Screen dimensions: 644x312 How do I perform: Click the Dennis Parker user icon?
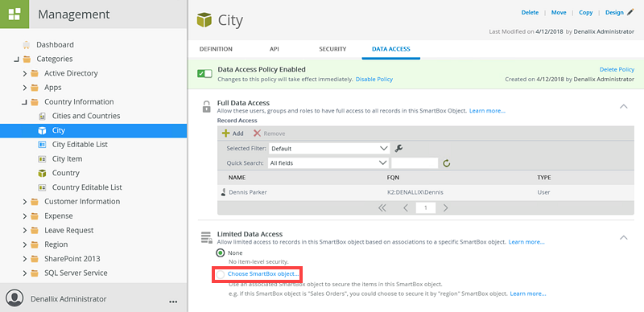(224, 192)
